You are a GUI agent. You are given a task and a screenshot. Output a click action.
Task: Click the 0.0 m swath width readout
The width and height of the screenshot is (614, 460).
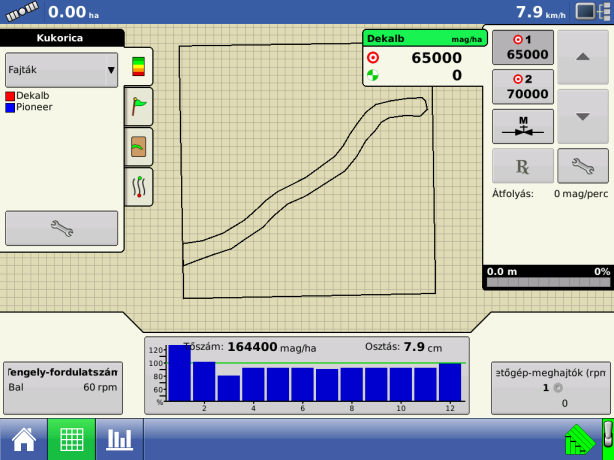[502, 271]
